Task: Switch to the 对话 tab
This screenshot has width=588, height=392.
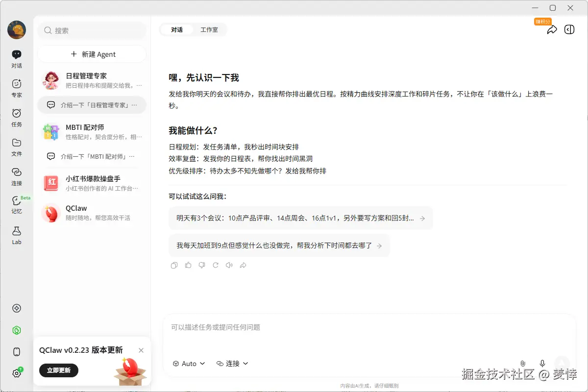Action: tap(177, 30)
